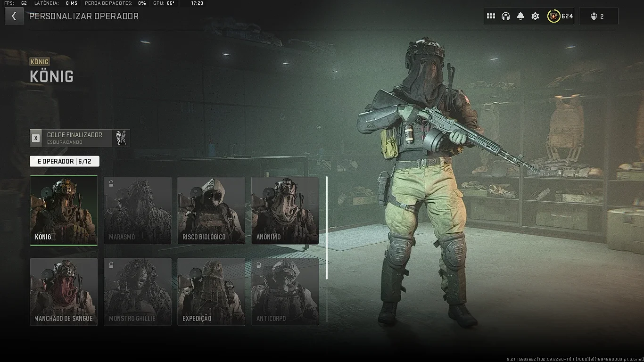
Task: Click the lock icon on Marasmo skin
Action: (x=111, y=183)
